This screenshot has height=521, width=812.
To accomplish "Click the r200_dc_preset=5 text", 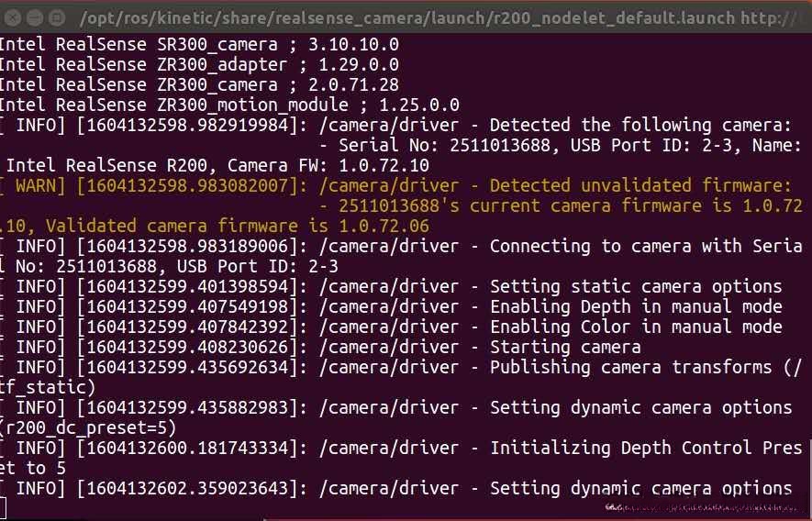I will [89, 427].
